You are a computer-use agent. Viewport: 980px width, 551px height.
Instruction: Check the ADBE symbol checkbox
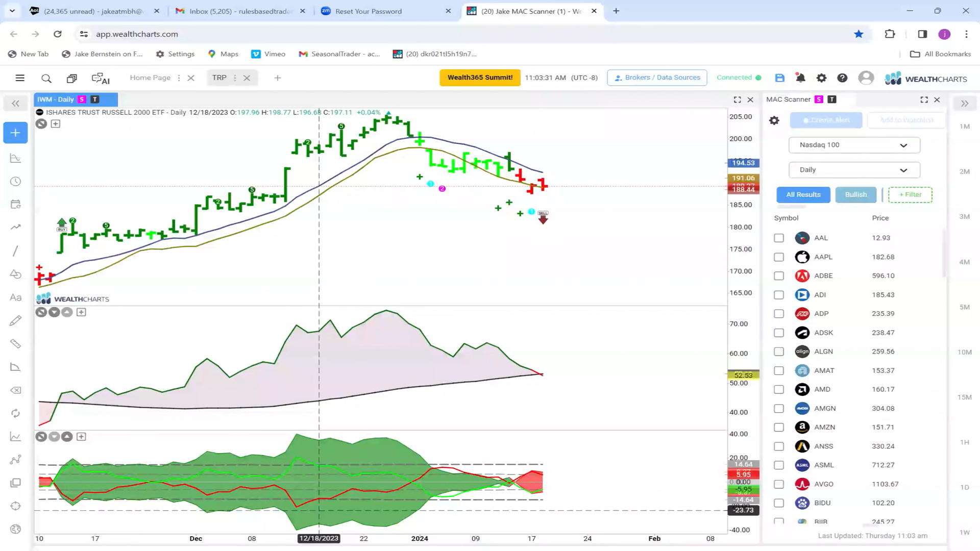tap(779, 276)
